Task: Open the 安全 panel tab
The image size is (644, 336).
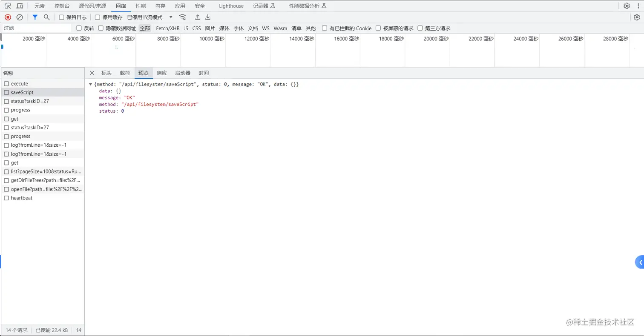Action: [x=200, y=6]
